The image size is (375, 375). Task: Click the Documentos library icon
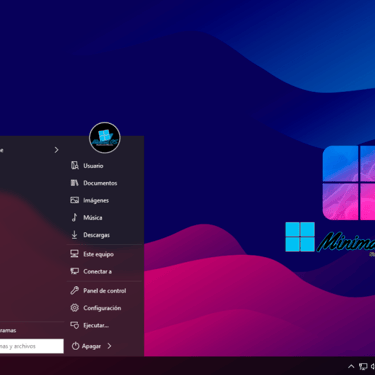point(75,183)
